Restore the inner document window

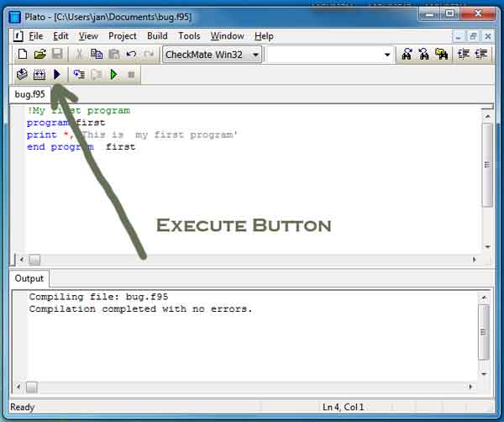coord(473,36)
